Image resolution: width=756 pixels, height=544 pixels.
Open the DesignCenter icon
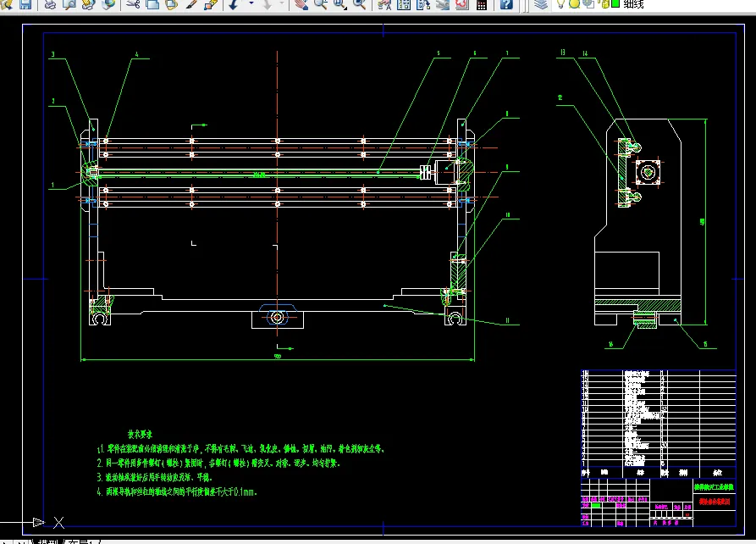(404, 4)
